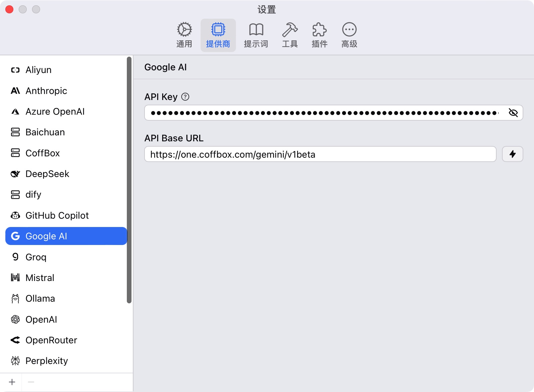Close the settings window
534x392 pixels.
click(9, 9)
